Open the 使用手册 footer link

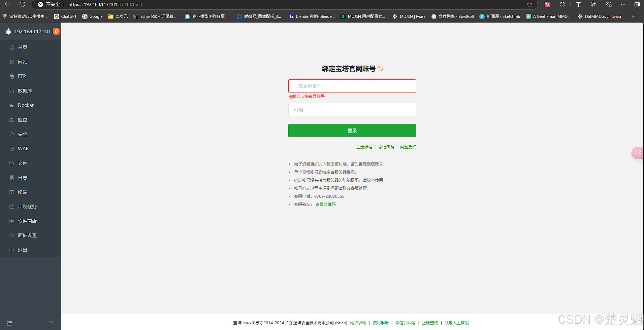(x=381, y=323)
